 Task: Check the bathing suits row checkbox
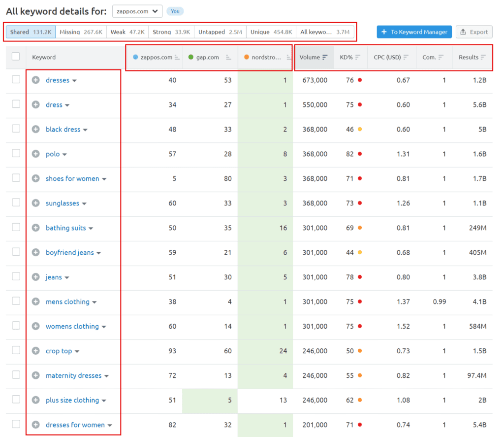tap(16, 227)
